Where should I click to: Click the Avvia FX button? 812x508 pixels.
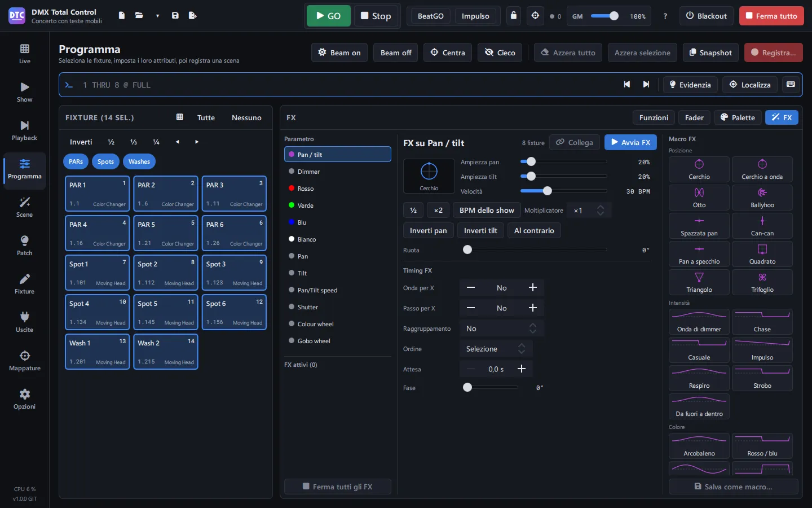point(630,142)
